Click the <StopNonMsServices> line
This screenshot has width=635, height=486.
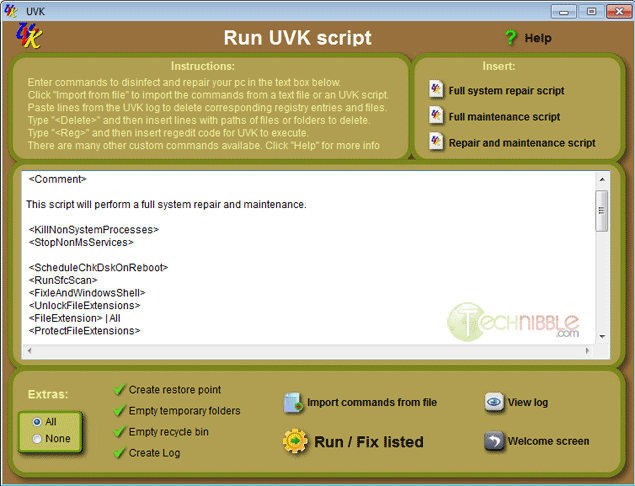[81, 243]
